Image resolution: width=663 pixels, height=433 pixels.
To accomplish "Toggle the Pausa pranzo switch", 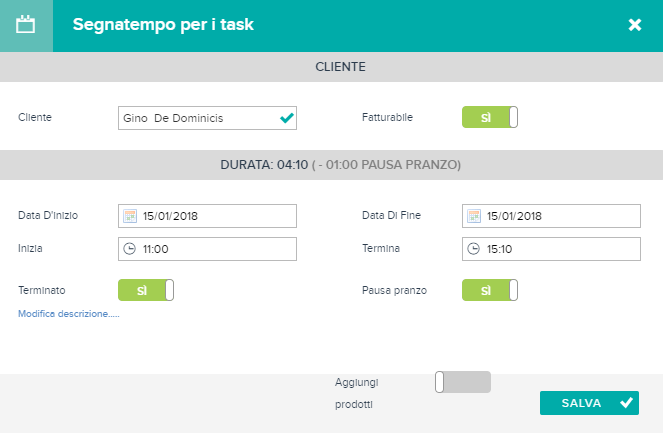I will tap(490, 290).
